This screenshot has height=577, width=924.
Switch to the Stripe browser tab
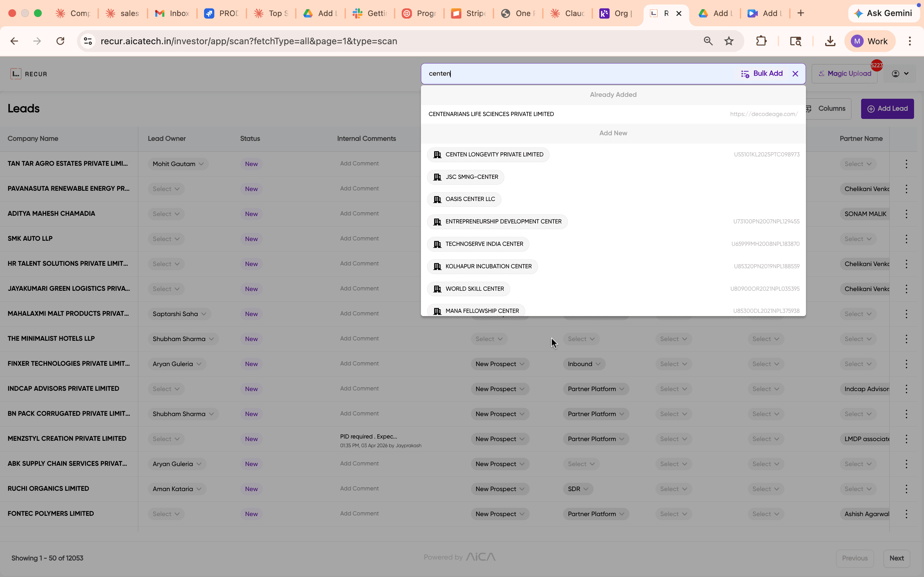coord(468,13)
